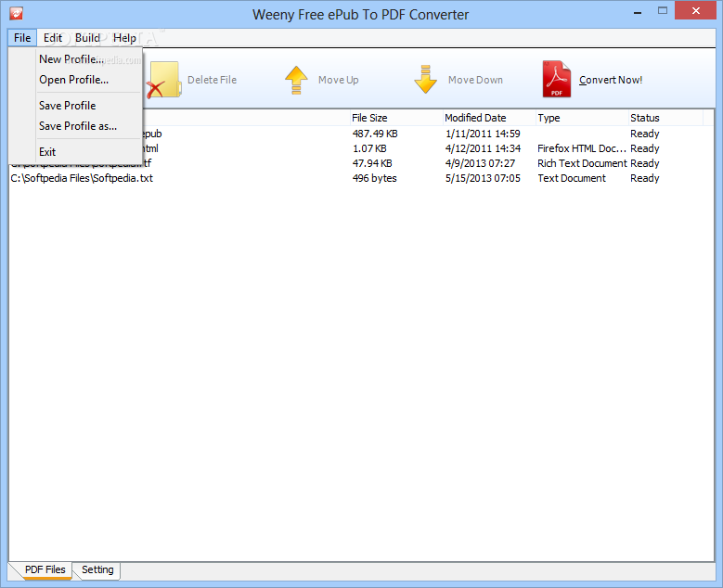This screenshot has height=588, width=723.
Task: Click the date 4/9/2013 07:27
Action: 480,163
